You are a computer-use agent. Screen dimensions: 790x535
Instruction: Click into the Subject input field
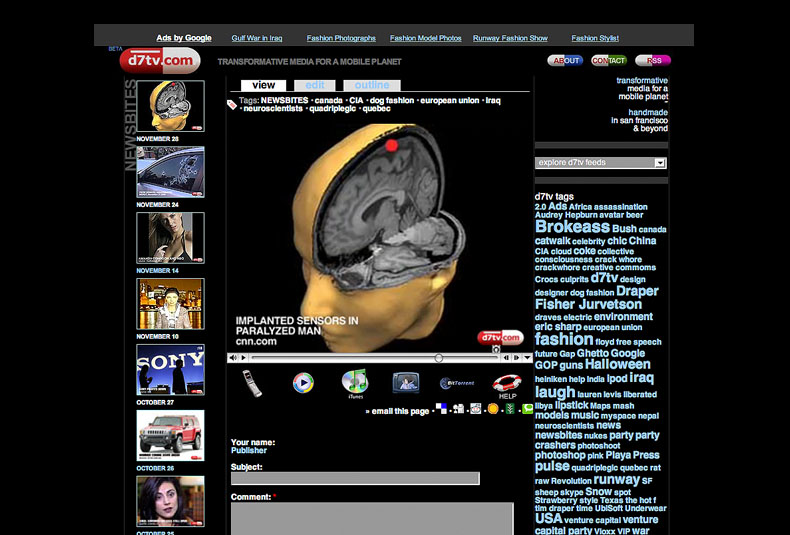(x=355, y=479)
